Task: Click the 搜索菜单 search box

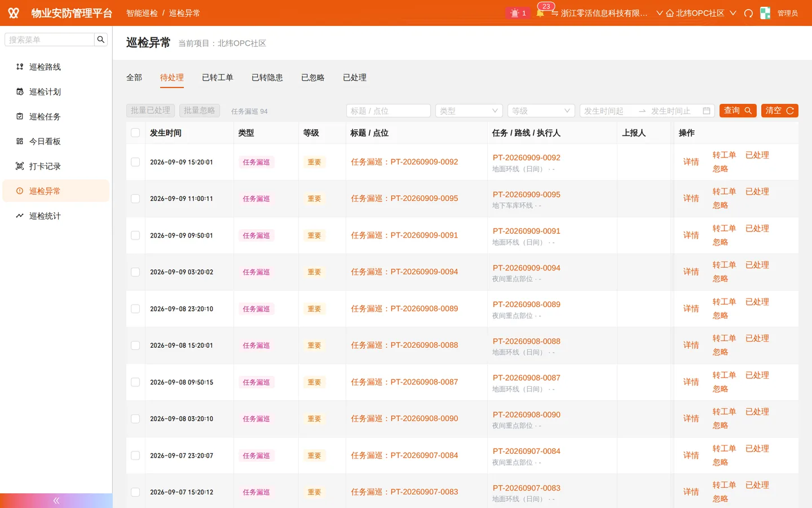Action: click(x=50, y=40)
